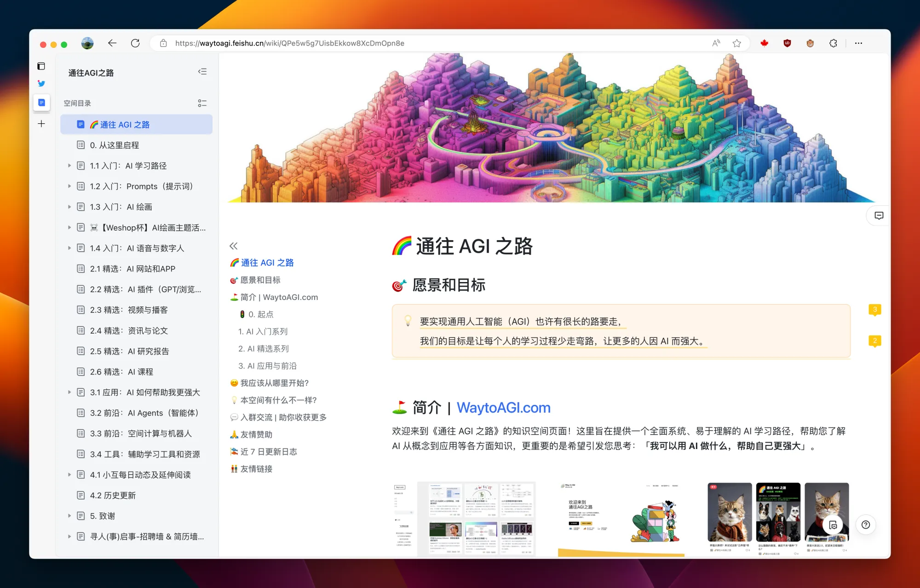Click the help question mark button

(866, 525)
